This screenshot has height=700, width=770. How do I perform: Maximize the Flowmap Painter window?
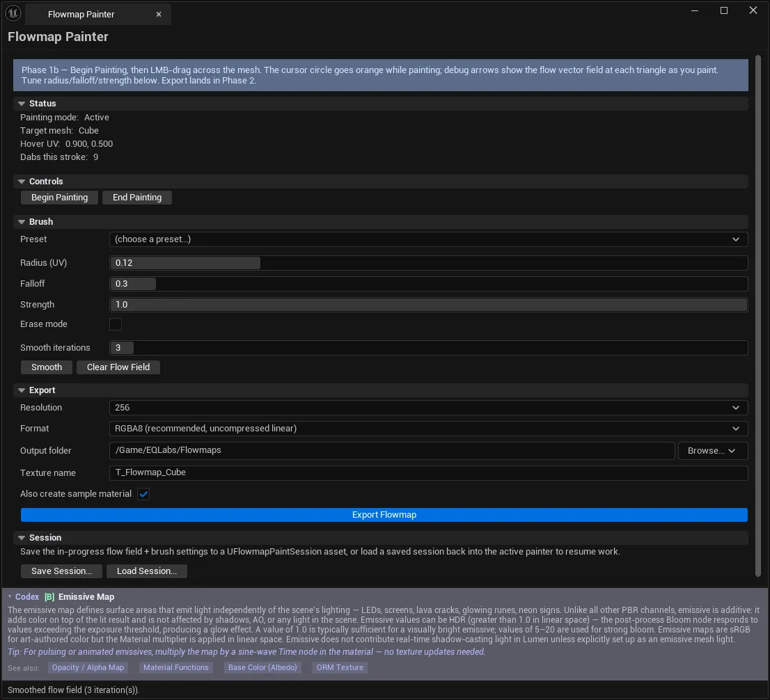coord(724,11)
